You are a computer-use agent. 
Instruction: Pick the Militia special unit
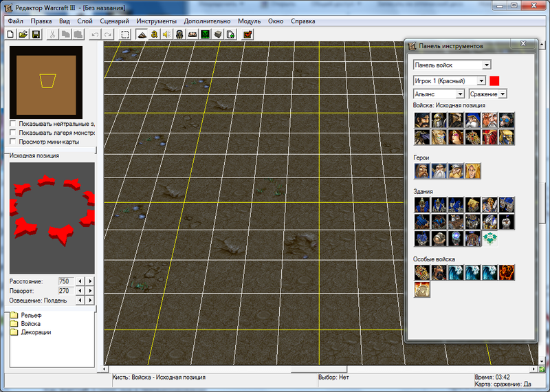click(x=439, y=272)
